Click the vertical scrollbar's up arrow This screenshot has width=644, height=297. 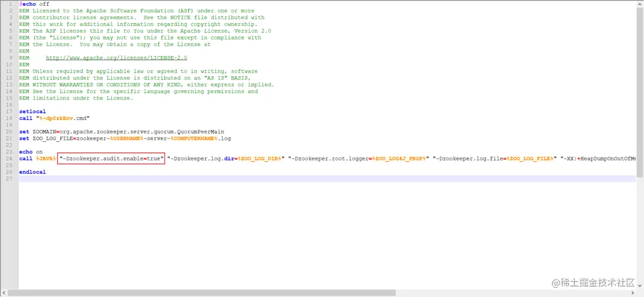click(x=640, y=4)
